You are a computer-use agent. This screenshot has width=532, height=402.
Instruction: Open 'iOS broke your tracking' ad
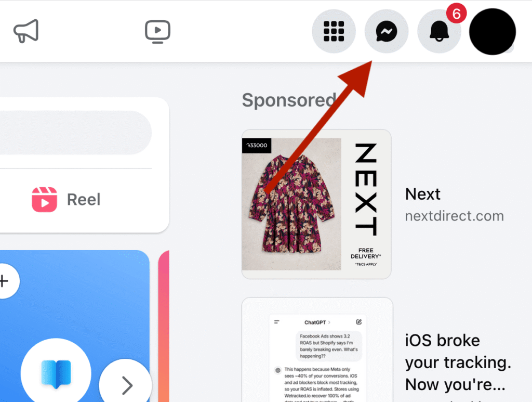coord(458,362)
